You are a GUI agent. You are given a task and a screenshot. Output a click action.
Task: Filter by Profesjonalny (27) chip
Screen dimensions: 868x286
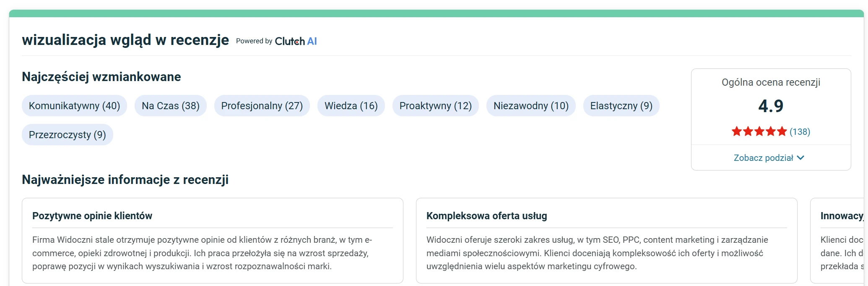click(x=262, y=106)
